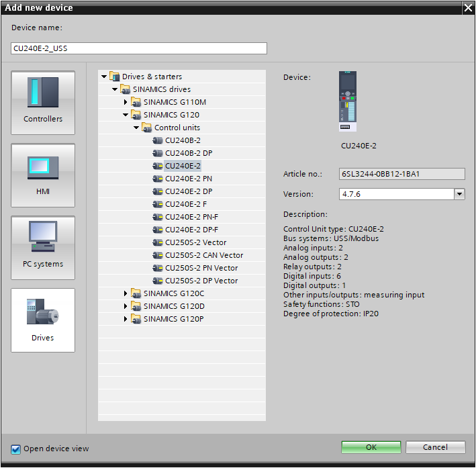Collapse the Control units tree node
Image resolution: width=476 pixels, height=468 pixels.
pos(136,128)
